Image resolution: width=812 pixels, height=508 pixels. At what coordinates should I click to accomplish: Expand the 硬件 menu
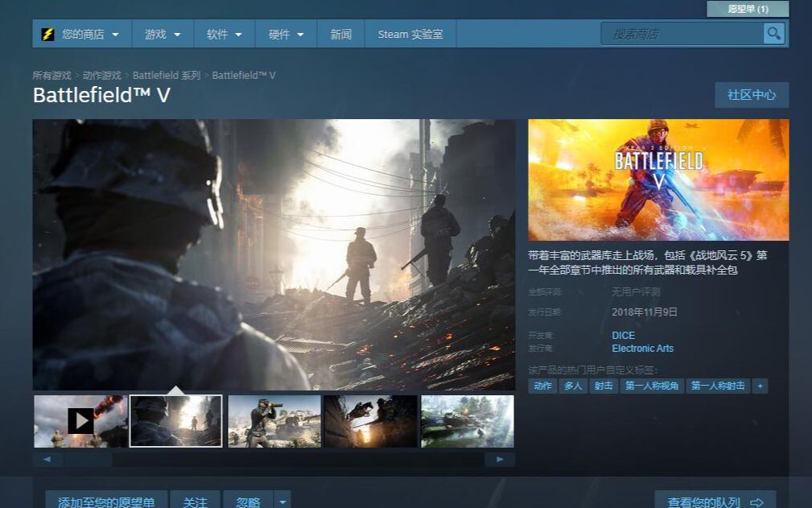pos(286,34)
